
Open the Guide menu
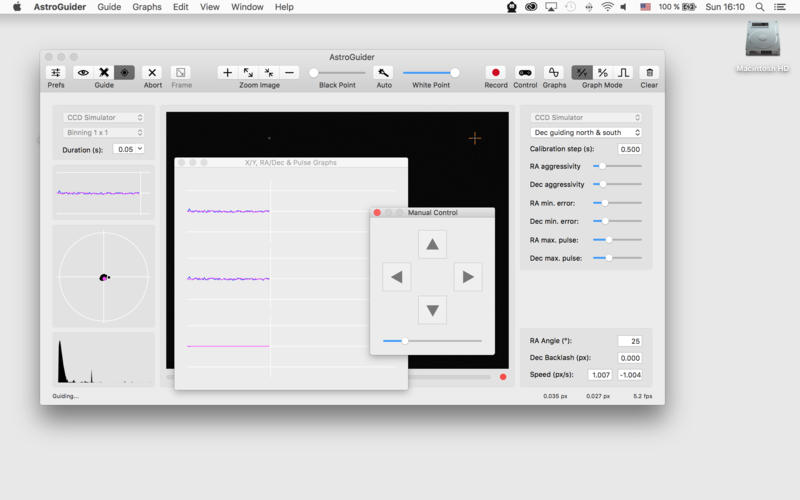[109, 7]
